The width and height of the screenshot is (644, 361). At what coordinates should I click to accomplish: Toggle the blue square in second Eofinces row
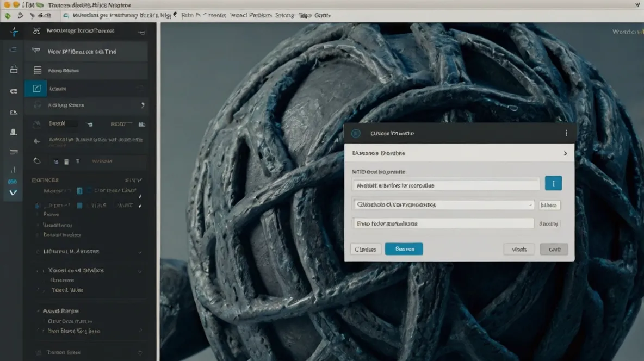79,206
